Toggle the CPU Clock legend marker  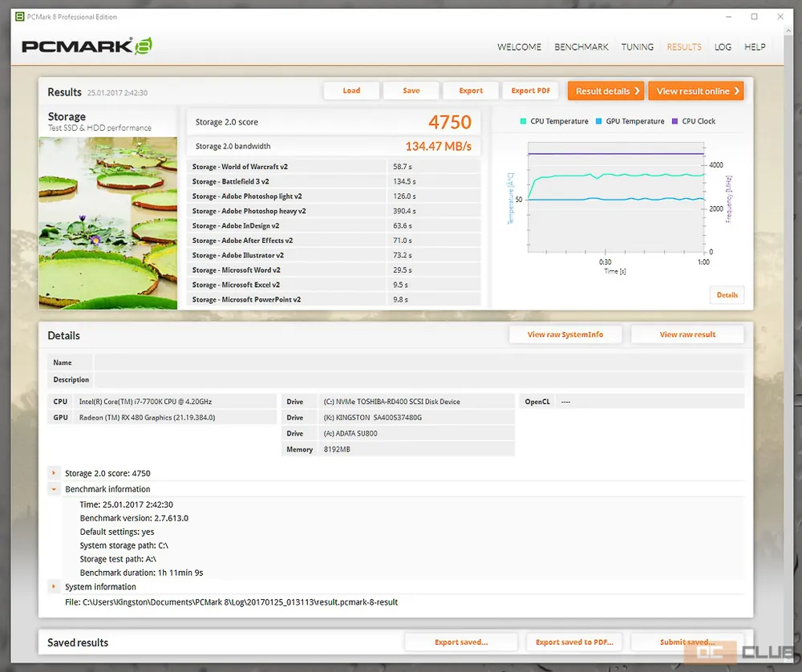pyautogui.click(x=674, y=122)
